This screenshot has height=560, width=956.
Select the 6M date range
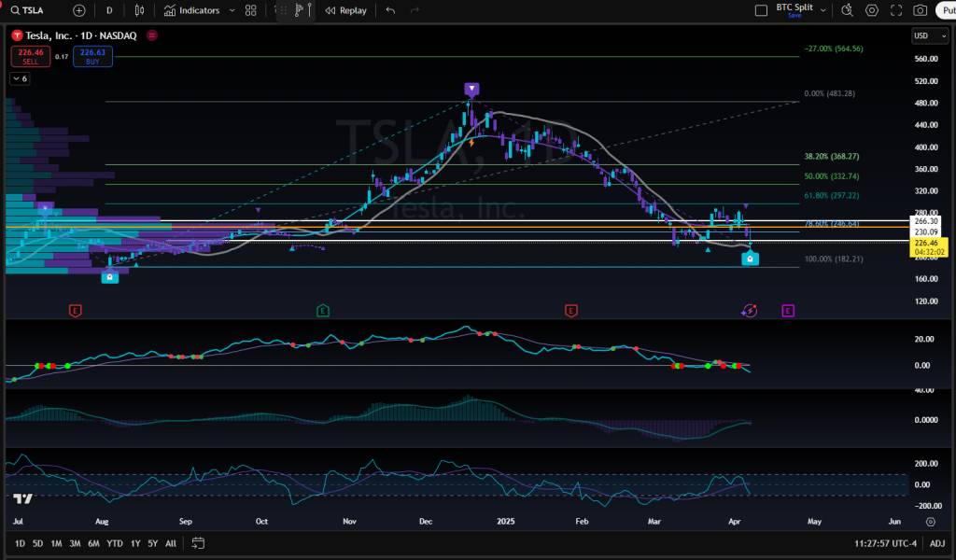tap(94, 543)
